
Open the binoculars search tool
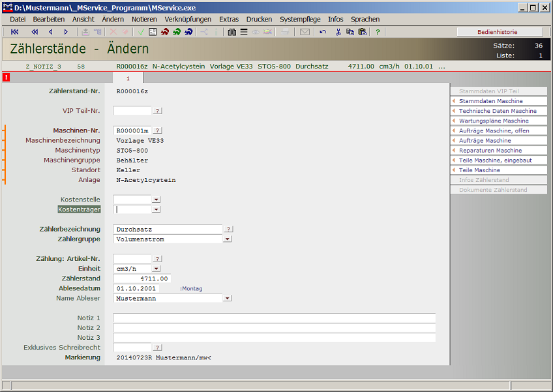point(232,32)
